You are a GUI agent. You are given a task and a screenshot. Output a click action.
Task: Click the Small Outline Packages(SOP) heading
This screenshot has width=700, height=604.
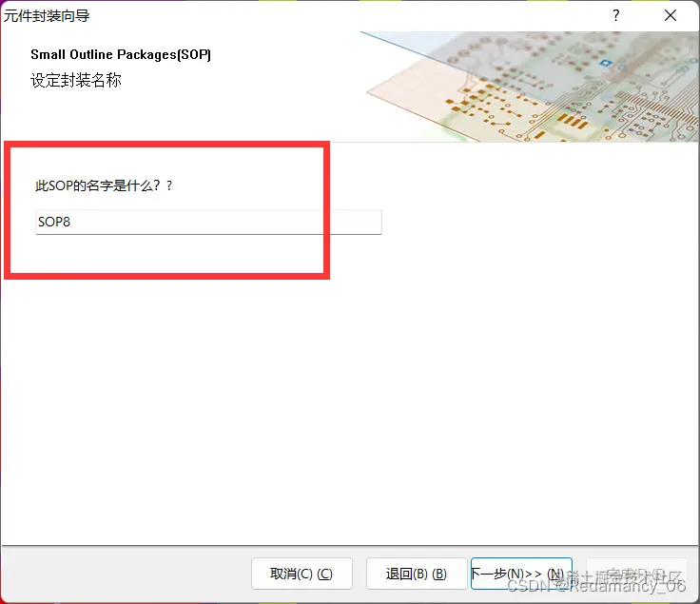121,54
